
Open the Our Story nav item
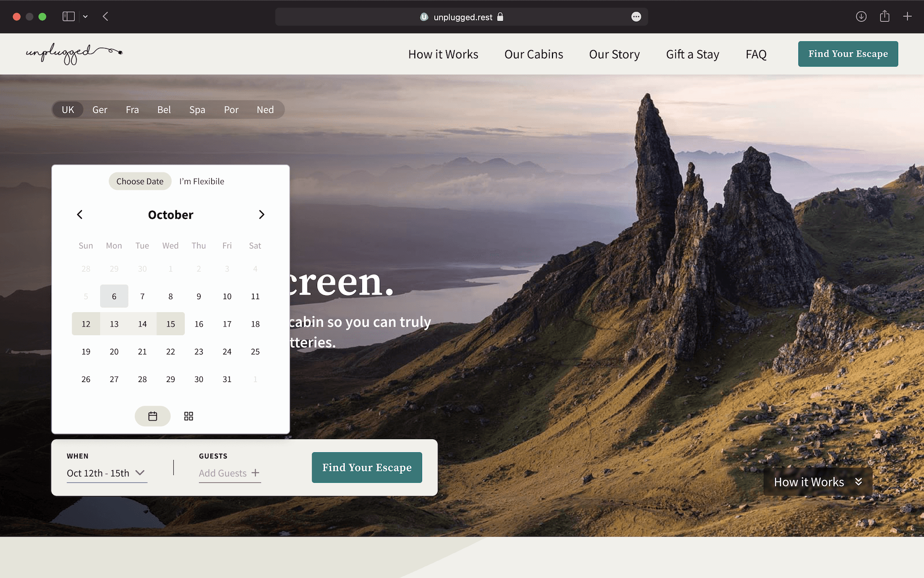(x=615, y=54)
